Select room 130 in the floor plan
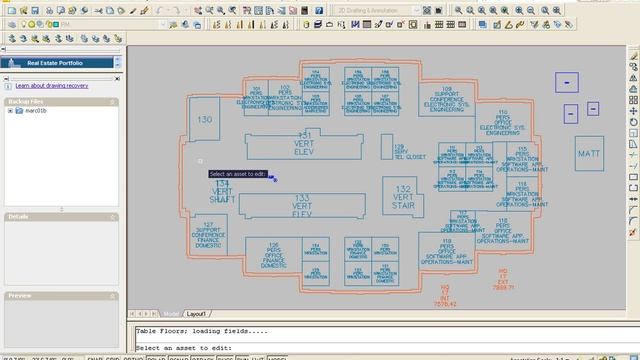640x360 pixels. [204, 119]
